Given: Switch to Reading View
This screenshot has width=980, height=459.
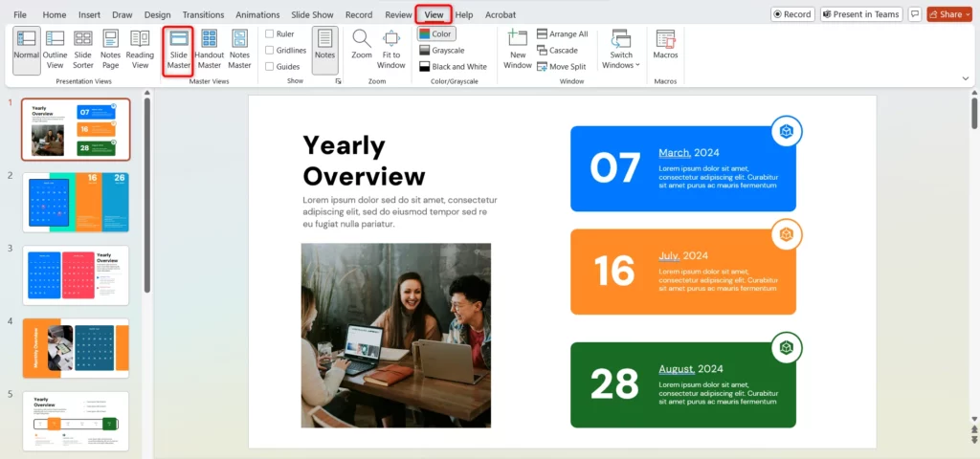Looking at the screenshot, I should [140, 50].
